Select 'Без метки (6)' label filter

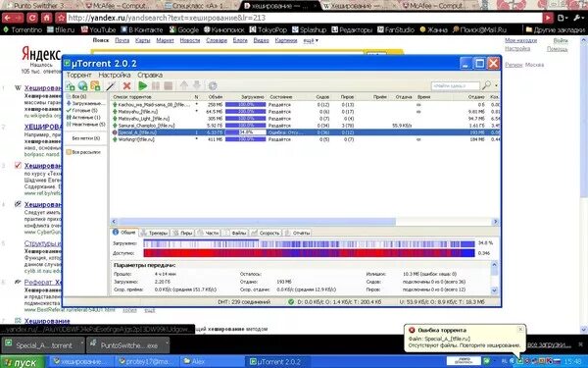click(x=86, y=138)
